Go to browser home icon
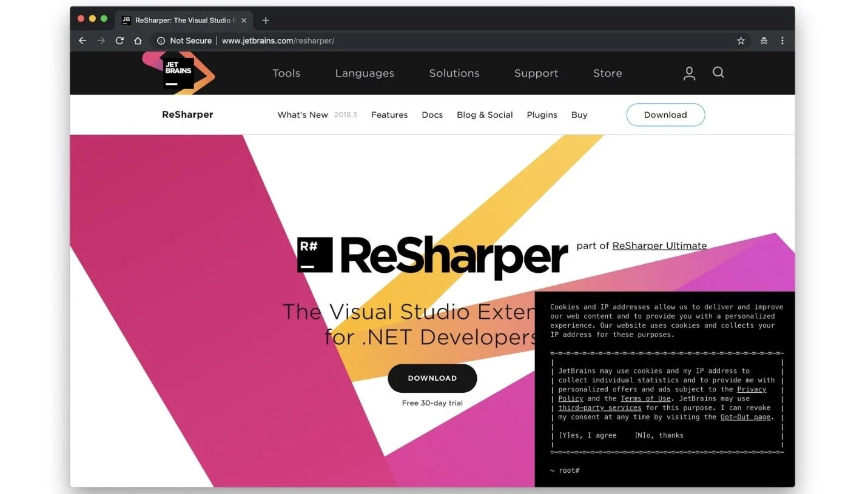868x494 pixels. tap(138, 41)
